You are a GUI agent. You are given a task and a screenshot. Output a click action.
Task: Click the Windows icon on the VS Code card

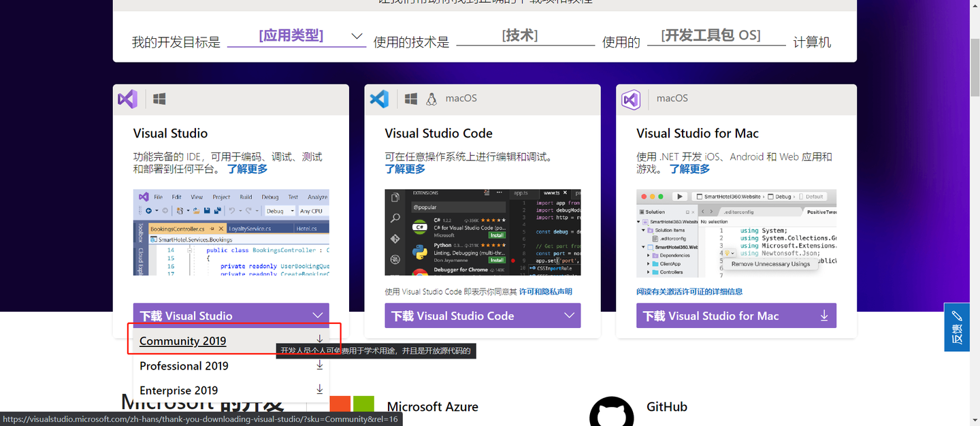(x=411, y=98)
